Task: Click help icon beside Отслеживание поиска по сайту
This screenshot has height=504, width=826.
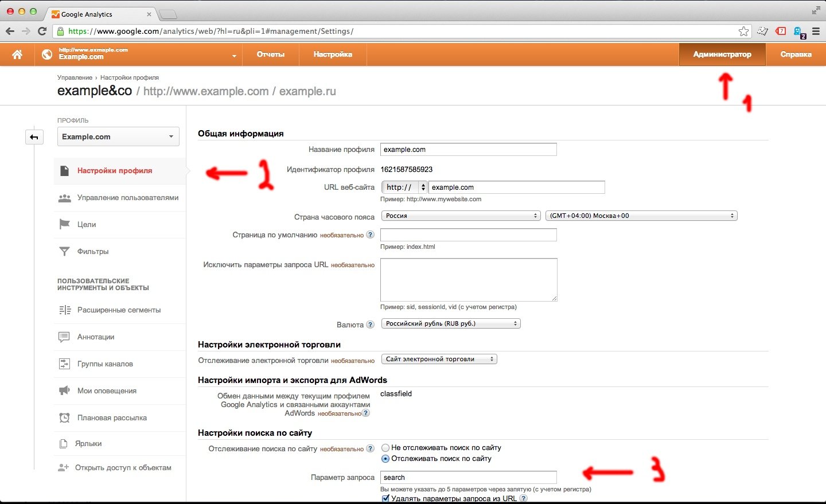Action: tap(371, 448)
